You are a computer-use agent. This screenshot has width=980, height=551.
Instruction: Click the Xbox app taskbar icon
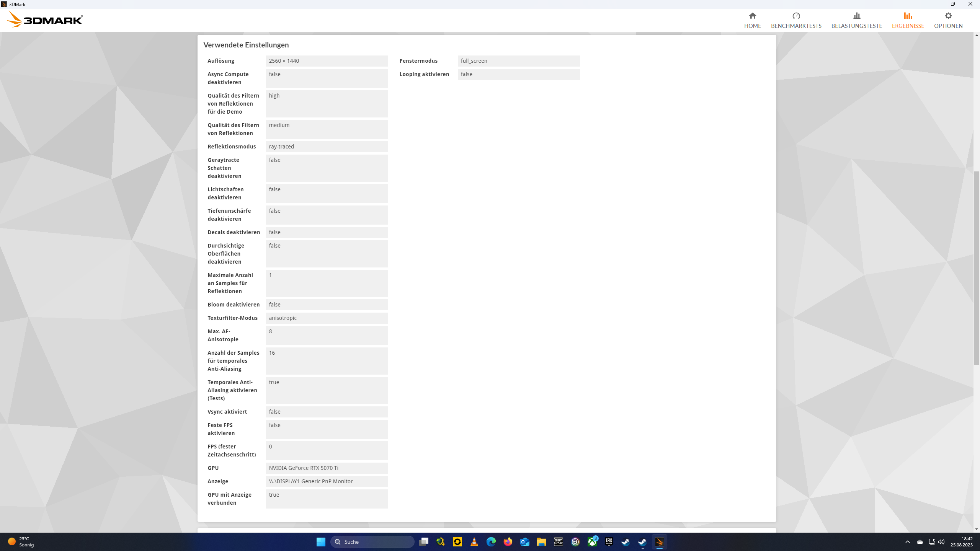coord(592,542)
